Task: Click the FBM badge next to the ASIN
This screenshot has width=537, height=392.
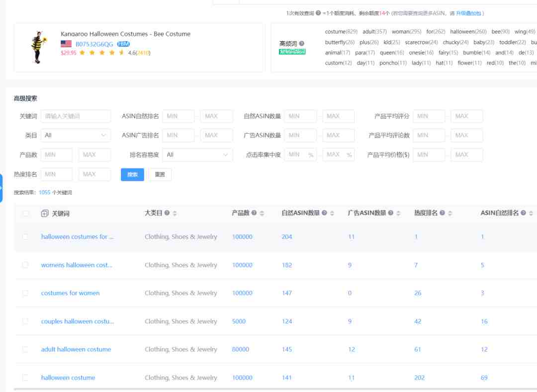Action: click(123, 44)
